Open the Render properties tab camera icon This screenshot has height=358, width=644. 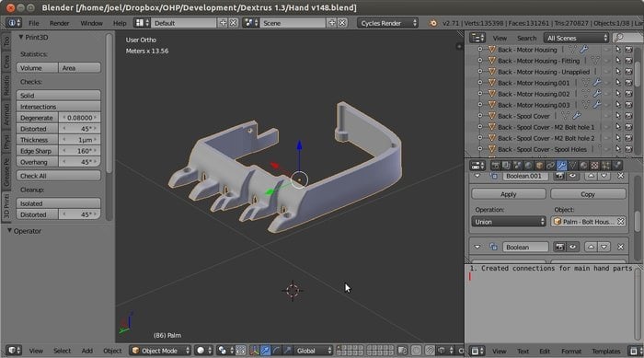click(x=496, y=166)
